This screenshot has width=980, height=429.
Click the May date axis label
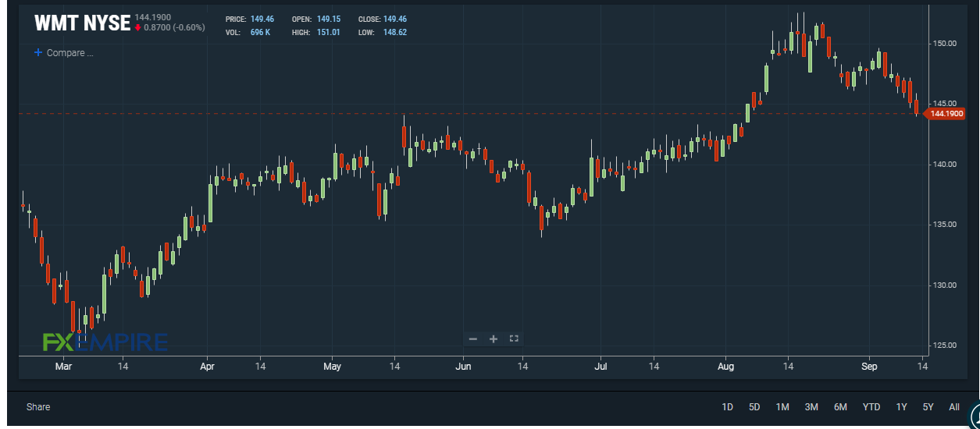pos(333,366)
